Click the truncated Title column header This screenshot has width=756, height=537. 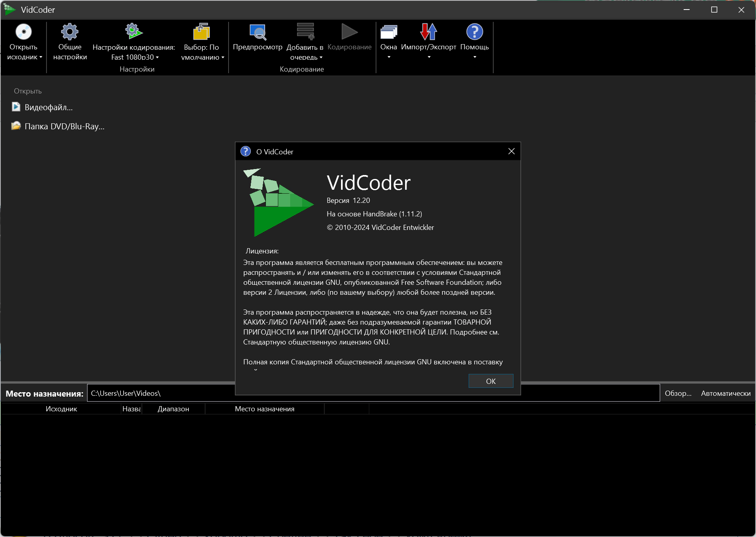pos(132,409)
